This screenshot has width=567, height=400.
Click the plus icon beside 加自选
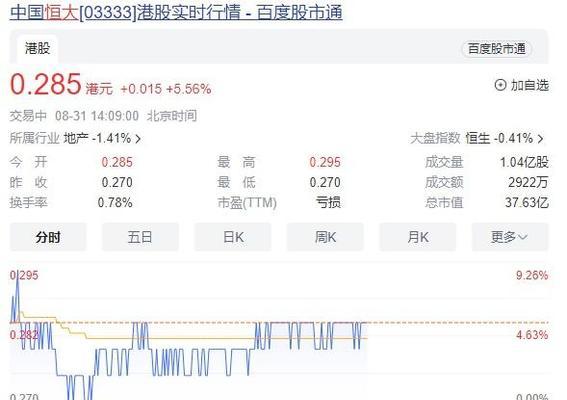[x=500, y=85]
